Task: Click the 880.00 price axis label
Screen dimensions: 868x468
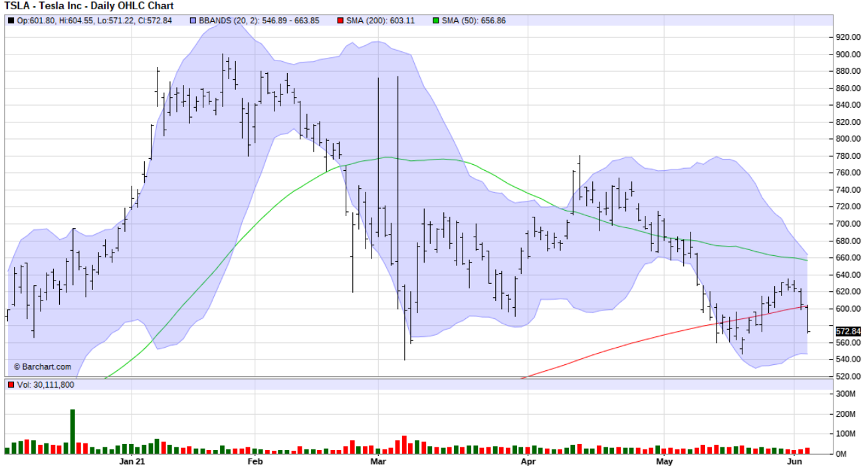Action: (849, 71)
